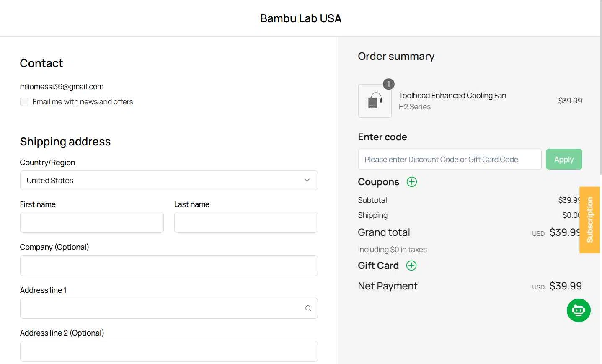This screenshot has width=602, height=364.
Task: Click the Address line 1 field
Action: coord(169,308)
